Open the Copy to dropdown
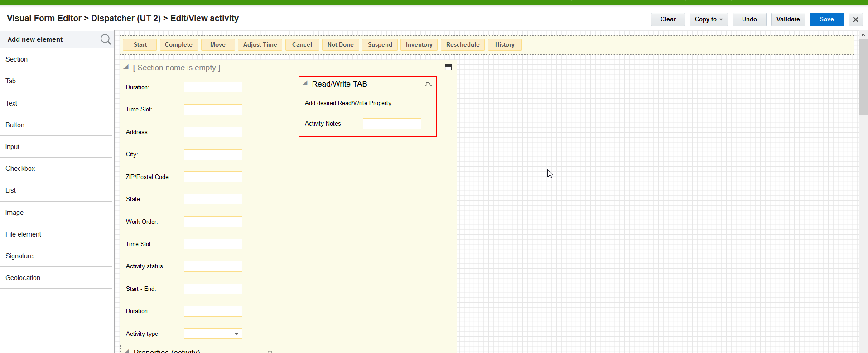This screenshot has width=868, height=353. coord(709,19)
